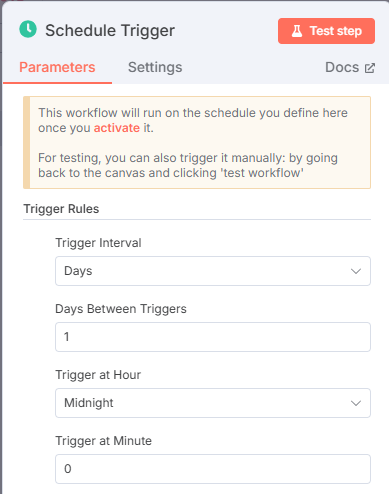The image size is (389, 494).
Task: Click the green clock Schedule Trigger icon
Action: pyautogui.click(x=28, y=29)
